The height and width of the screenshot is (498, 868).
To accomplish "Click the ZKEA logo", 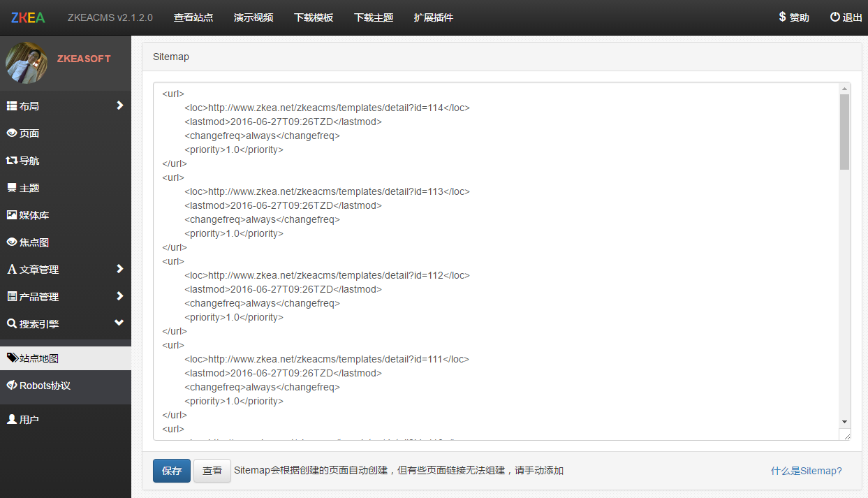I will tap(28, 17).
